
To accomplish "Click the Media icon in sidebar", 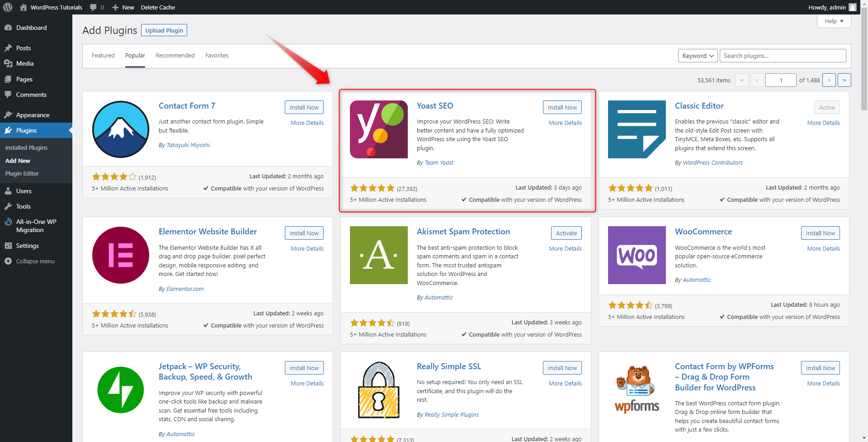I will click(x=8, y=63).
